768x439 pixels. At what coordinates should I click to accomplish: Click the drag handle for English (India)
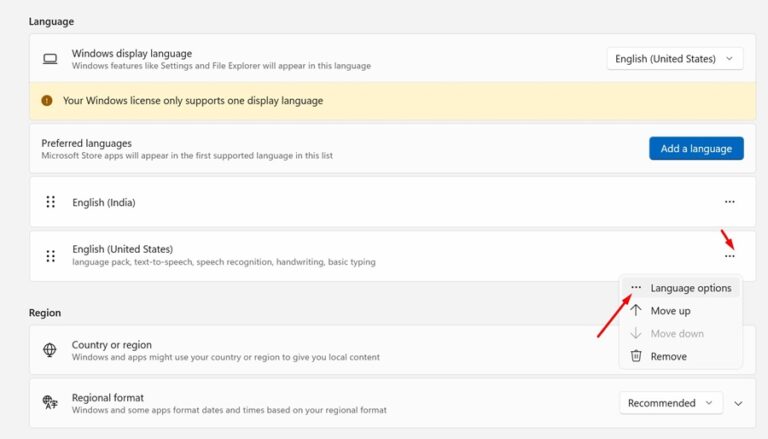point(50,202)
